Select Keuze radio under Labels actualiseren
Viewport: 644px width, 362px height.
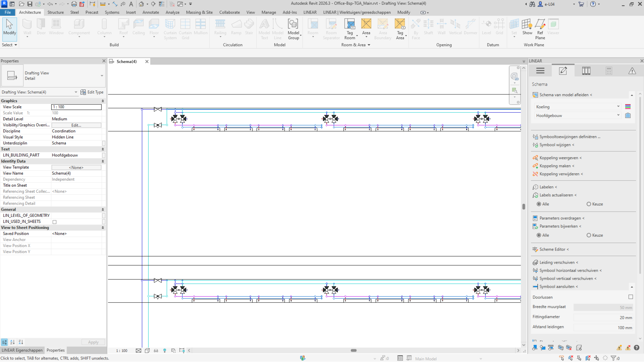pos(589,204)
